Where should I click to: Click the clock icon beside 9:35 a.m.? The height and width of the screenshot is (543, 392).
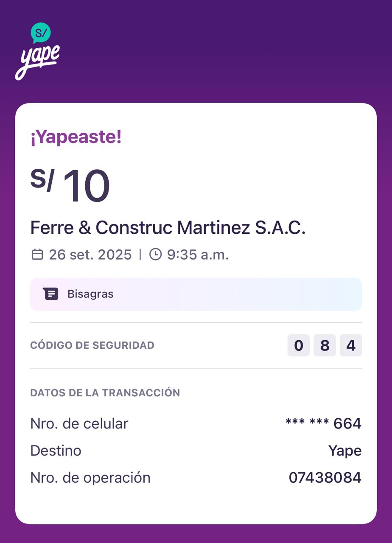point(156,255)
